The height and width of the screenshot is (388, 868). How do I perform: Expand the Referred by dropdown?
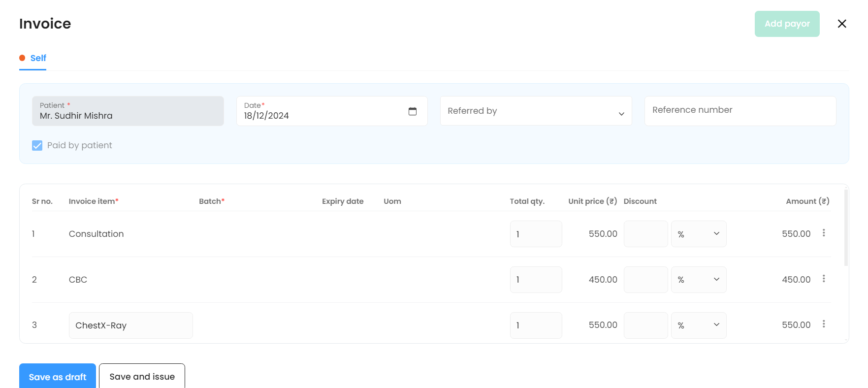click(x=536, y=111)
